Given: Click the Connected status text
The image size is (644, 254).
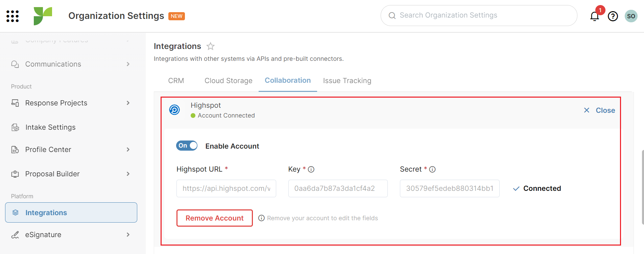Looking at the screenshot, I should [542, 188].
